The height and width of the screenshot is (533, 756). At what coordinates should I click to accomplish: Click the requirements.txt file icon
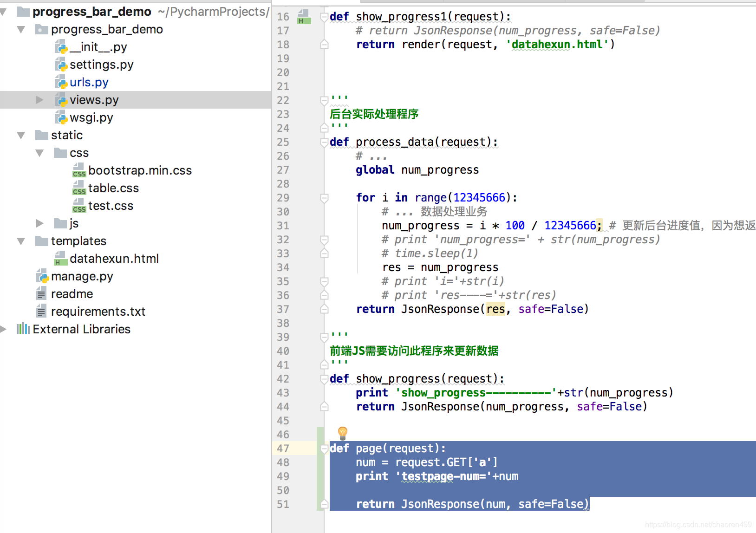[42, 312]
